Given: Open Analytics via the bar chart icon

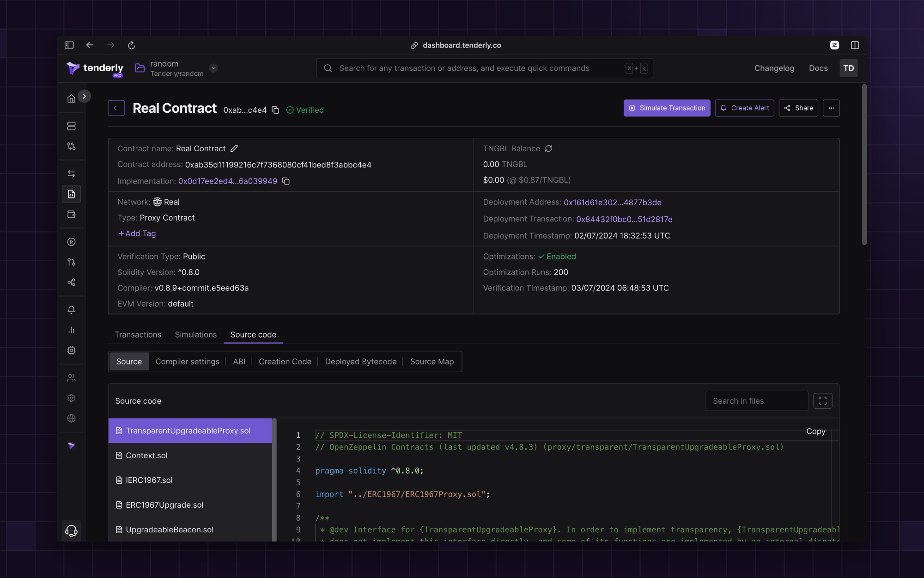Looking at the screenshot, I should (x=71, y=330).
